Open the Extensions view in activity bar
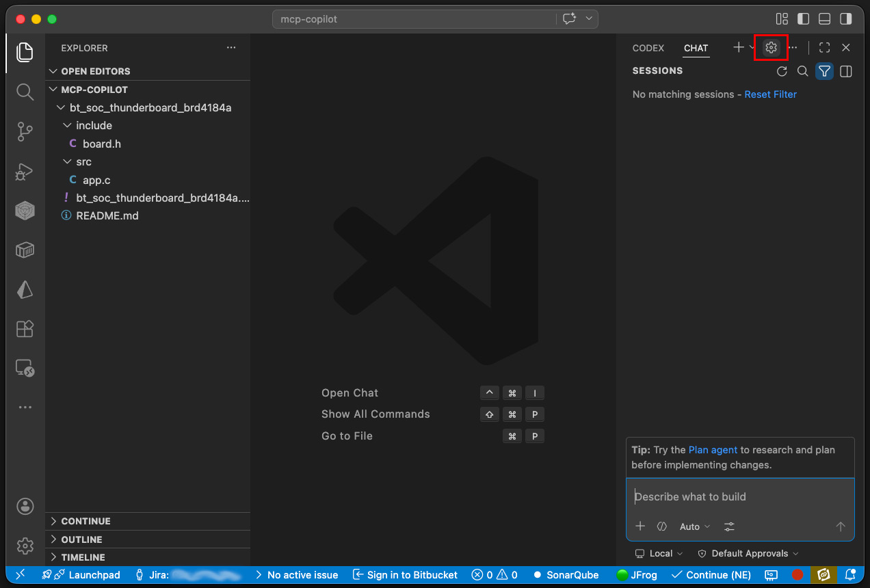The width and height of the screenshot is (870, 588). pos(25,329)
